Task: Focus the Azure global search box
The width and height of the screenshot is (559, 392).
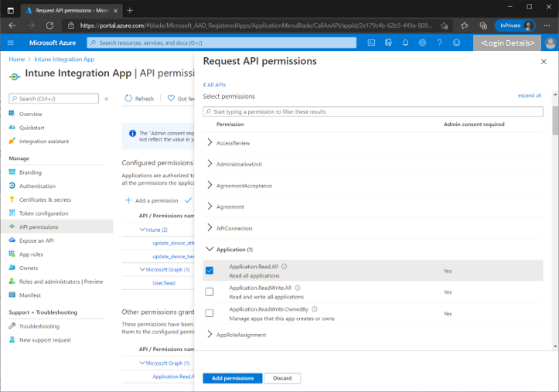Action: tap(221, 43)
